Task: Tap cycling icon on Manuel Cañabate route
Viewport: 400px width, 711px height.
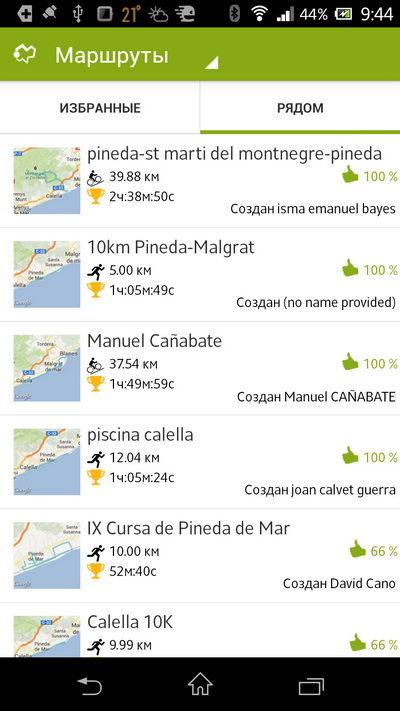Action: (x=95, y=365)
